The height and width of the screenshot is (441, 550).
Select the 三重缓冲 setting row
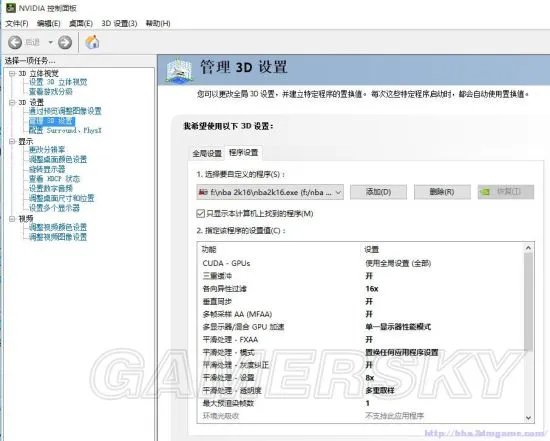tap(361, 276)
